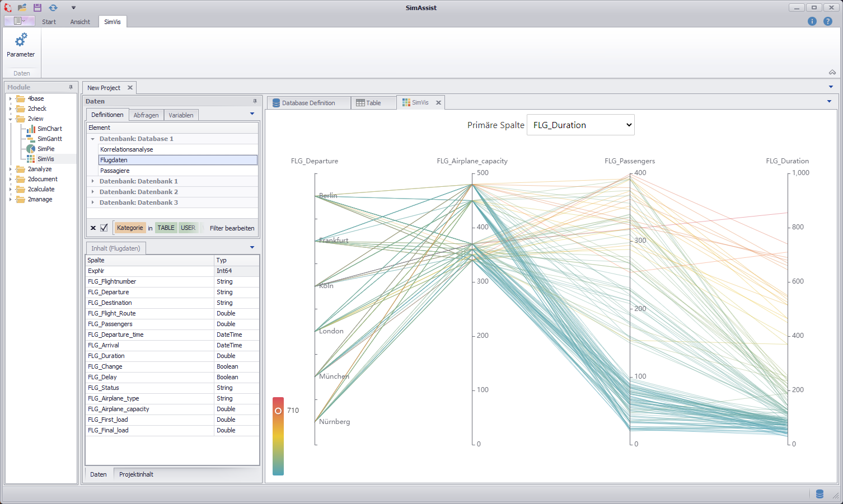Open the Primäre Spalte dropdown
The width and height of the screenshot is (843, 504).
point(580,125)
